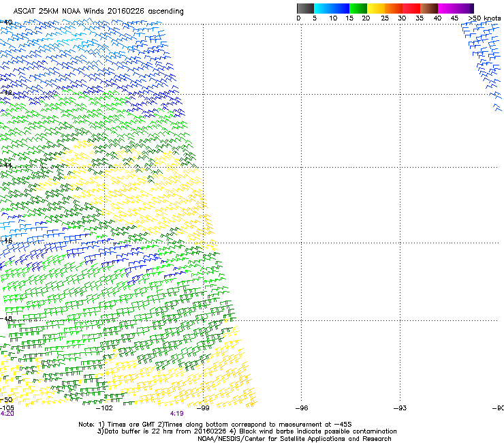Click the -46 latitude axis label
Viewport: 504px width, 443px height.
[6, 241]
